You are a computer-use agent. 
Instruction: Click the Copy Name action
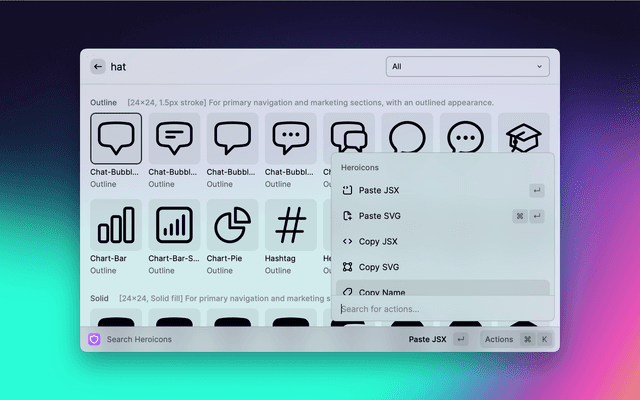(380, 291)
